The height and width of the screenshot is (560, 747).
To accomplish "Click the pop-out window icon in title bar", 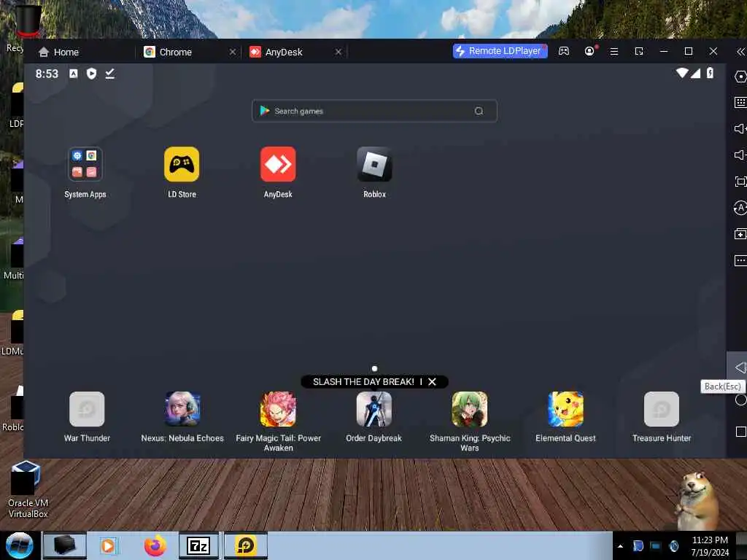I will 639,51.
